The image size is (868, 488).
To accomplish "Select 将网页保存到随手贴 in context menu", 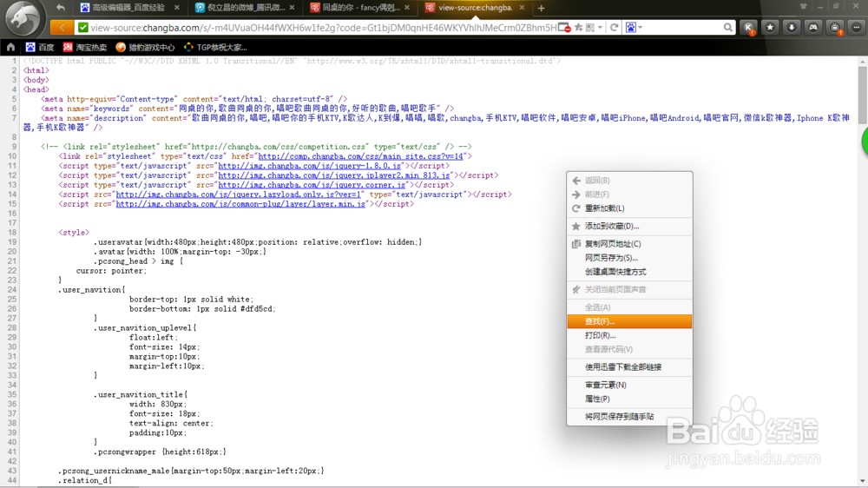I will coord(629,417).
